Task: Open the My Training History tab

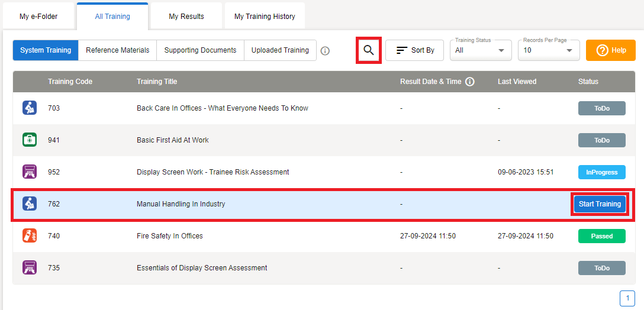Action: (x=265, y=17)
